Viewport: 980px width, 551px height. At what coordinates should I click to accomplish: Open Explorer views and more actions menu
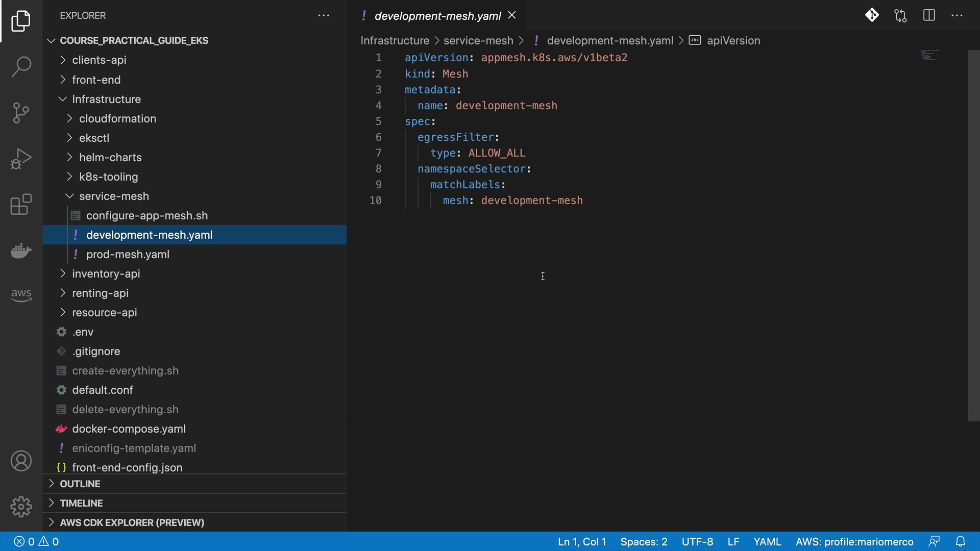coord(324,16)
